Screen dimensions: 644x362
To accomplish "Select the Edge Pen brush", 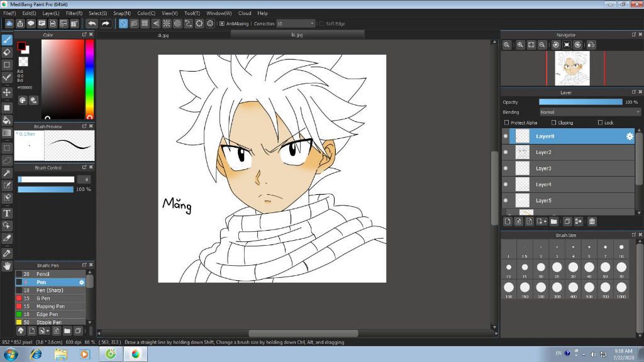I will (50, 314).
